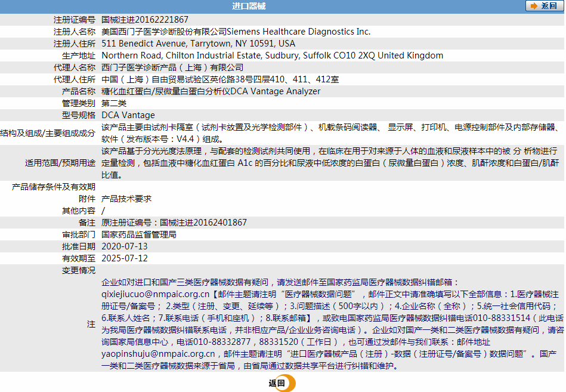Click the 审批部门 label
Screen dimensions: 566x392
(79, 234)
